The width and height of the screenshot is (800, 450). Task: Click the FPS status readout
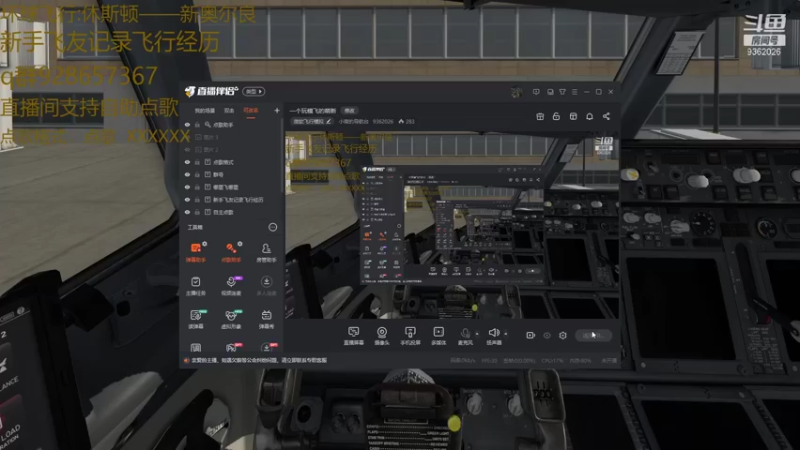pyautogui.click(x=489, y=360)
